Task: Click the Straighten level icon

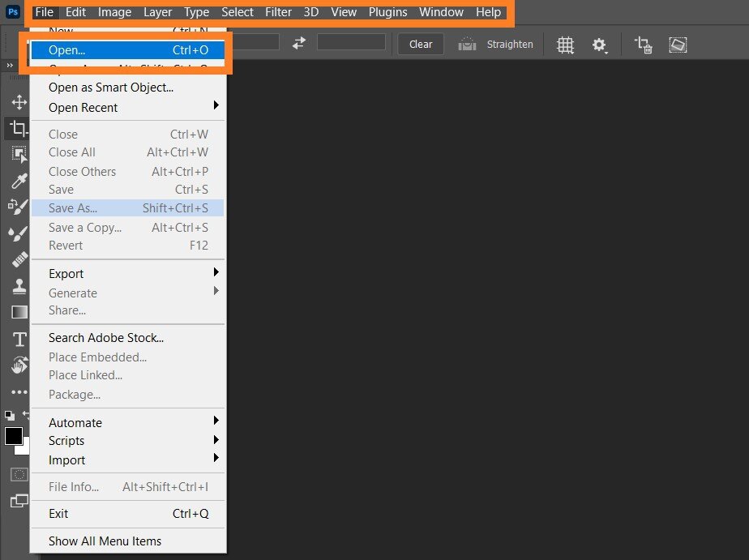Action: point(467,45)
